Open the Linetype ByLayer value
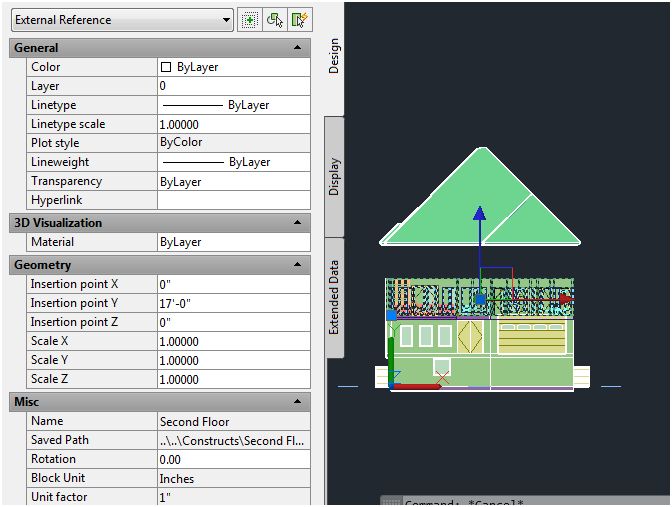 tap(234, 105)
